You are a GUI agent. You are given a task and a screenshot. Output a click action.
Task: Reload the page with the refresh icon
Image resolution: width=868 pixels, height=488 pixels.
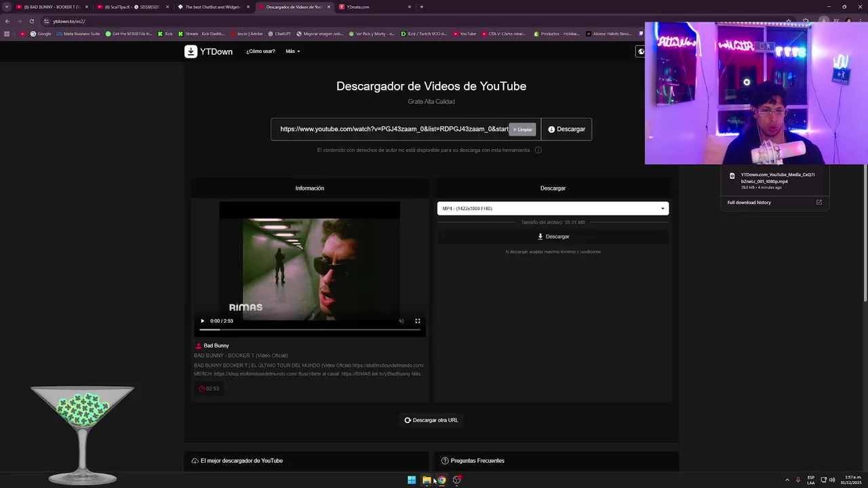pyautogui.click(x=31, y=21)
